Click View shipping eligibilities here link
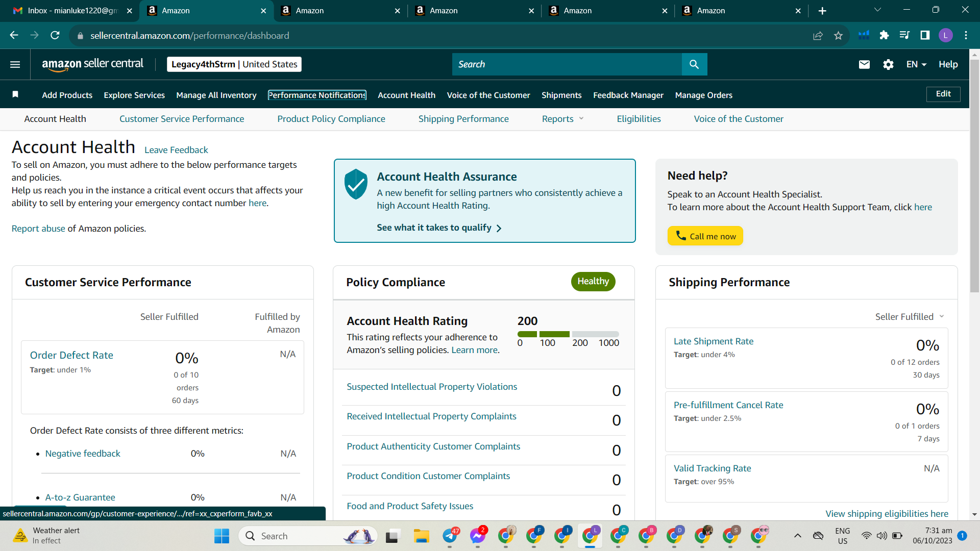The image size is (980, 551). (x=887, y=513)
